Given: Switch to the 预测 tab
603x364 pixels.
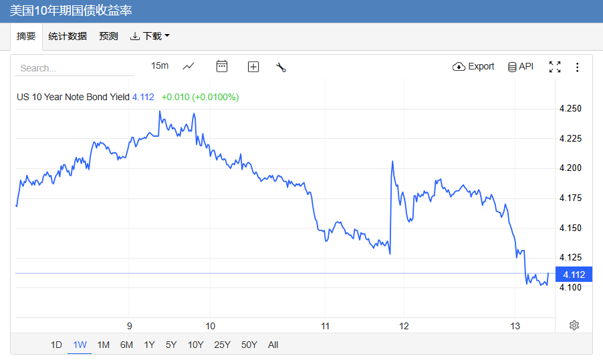Looking at the screenshot, I should point(108,36).
